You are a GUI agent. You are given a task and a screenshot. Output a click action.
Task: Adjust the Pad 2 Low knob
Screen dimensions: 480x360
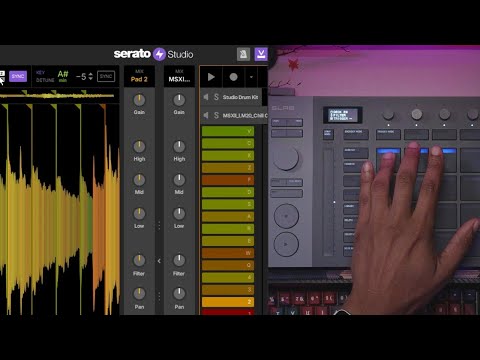tap(139, 214)
